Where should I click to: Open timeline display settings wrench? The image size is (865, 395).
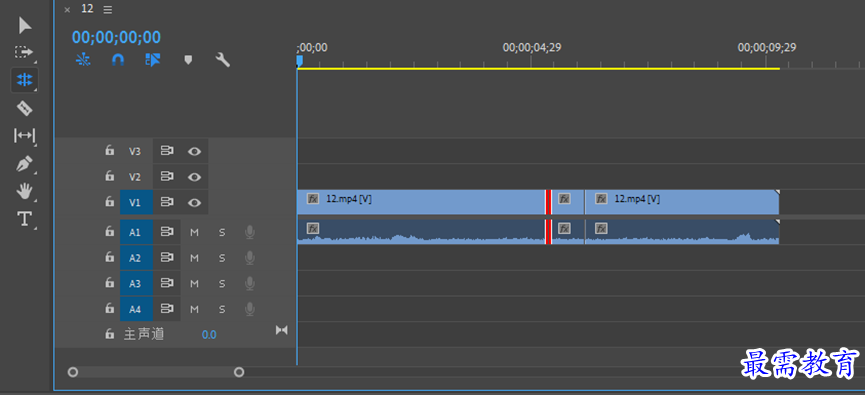point(222,60)
